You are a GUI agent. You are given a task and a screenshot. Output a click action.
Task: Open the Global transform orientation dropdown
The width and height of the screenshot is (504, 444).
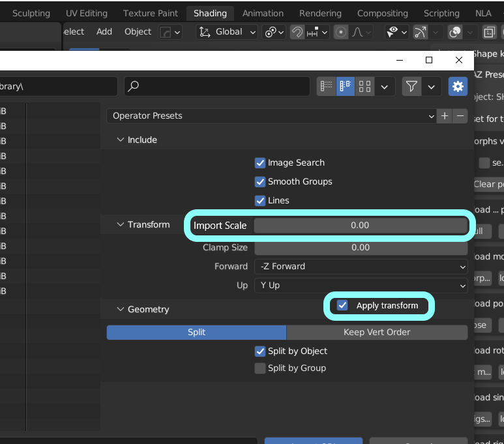[x=227, y=32]
